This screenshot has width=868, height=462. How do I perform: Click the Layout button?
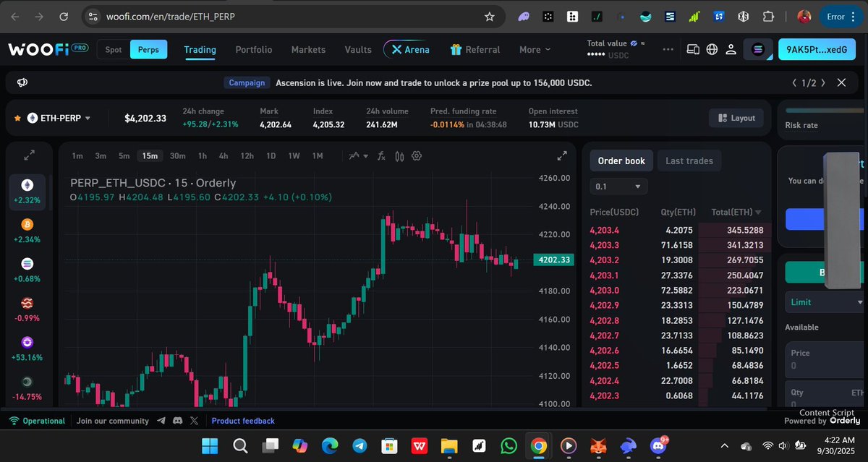(x=736, y=118)
